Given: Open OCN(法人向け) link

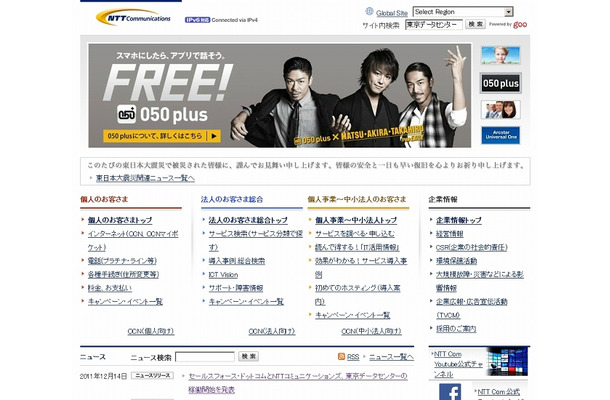Looking at the screenshot, I should click(x=272, y=331).
